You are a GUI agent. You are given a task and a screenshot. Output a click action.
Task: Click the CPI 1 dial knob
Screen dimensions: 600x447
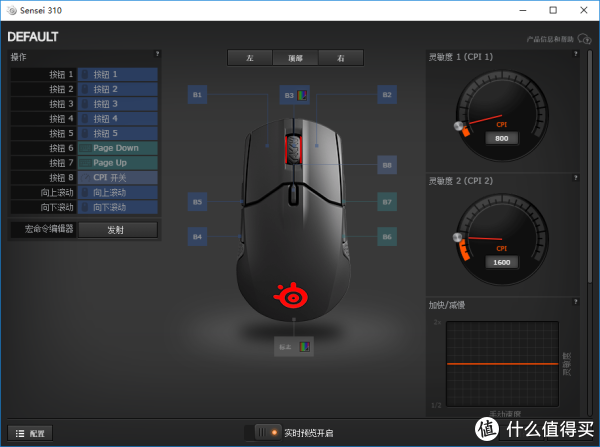tap(458, 126)
